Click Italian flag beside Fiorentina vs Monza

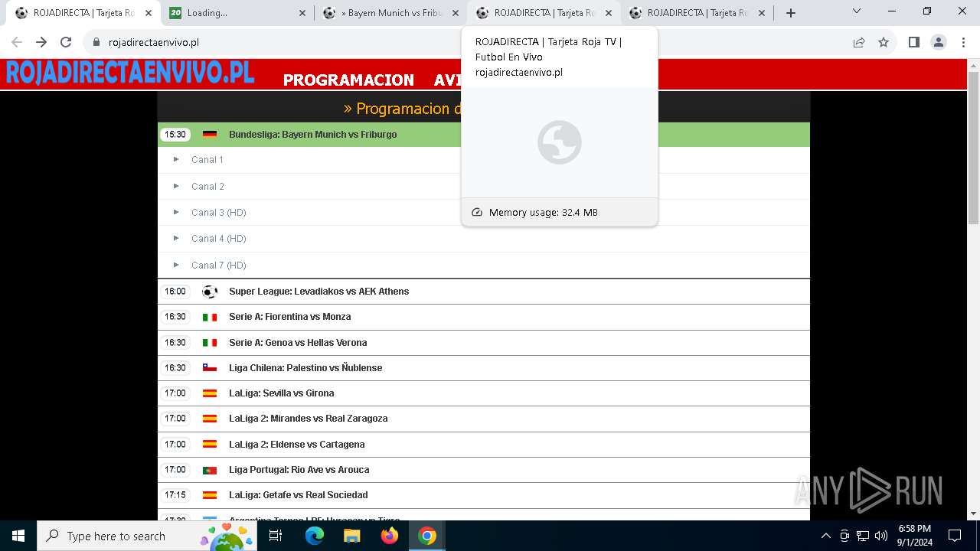(x=210, y=317)
